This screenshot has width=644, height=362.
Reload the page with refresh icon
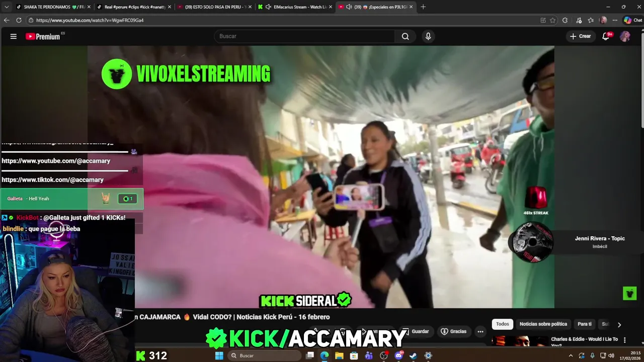point(19,20)
